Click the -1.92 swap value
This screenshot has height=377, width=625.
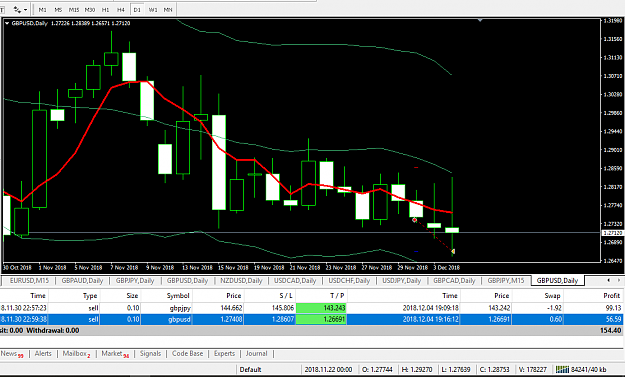(554, 308)
